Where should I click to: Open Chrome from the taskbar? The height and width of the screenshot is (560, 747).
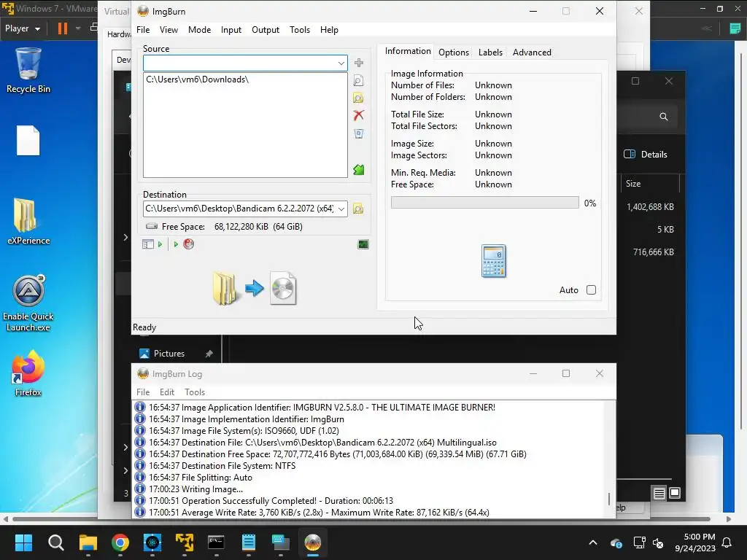click(120, 542)
